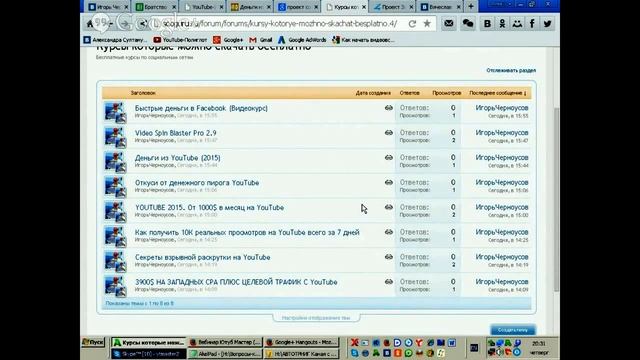Open thread Секреты взрывной раскрутки на YouTube
This screenshot has width=640, height=360.
pyautogui.click(x=202, y=257)
